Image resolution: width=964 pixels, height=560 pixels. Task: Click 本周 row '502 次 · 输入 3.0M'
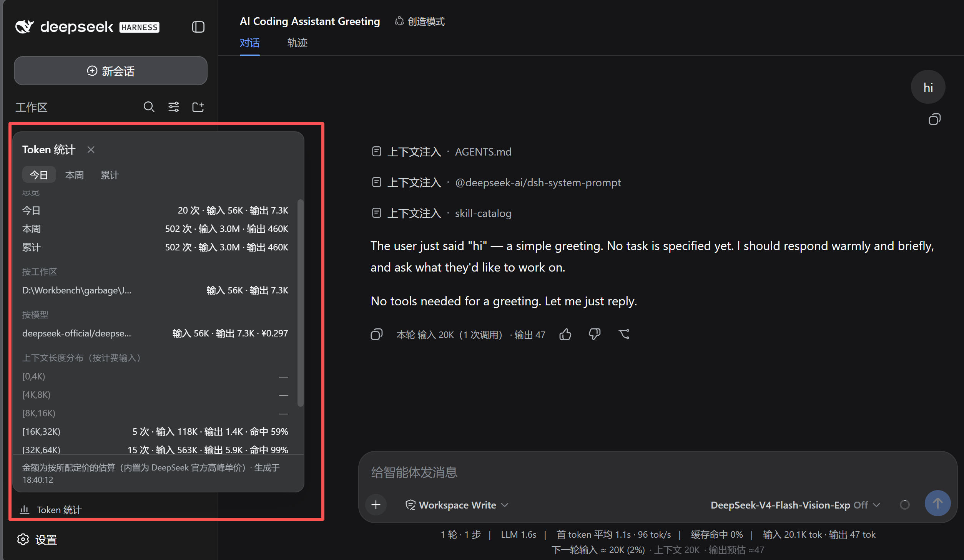point(155,229)
